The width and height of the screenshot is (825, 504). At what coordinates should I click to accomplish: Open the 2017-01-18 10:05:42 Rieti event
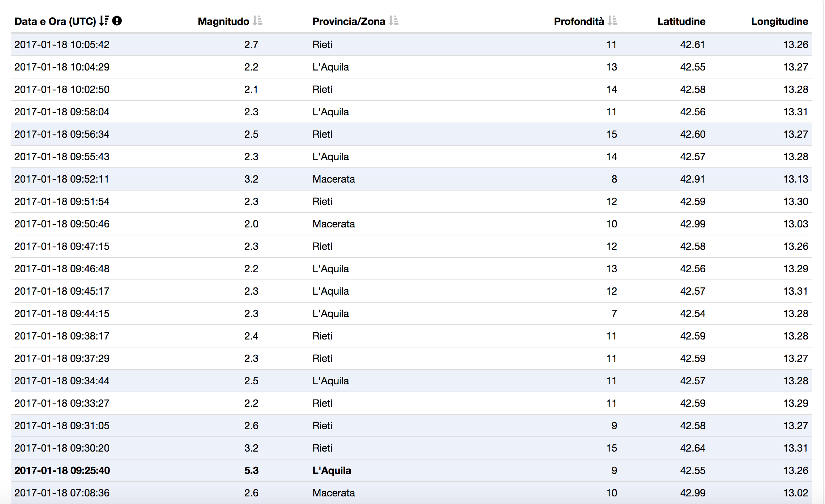(411, 44)
